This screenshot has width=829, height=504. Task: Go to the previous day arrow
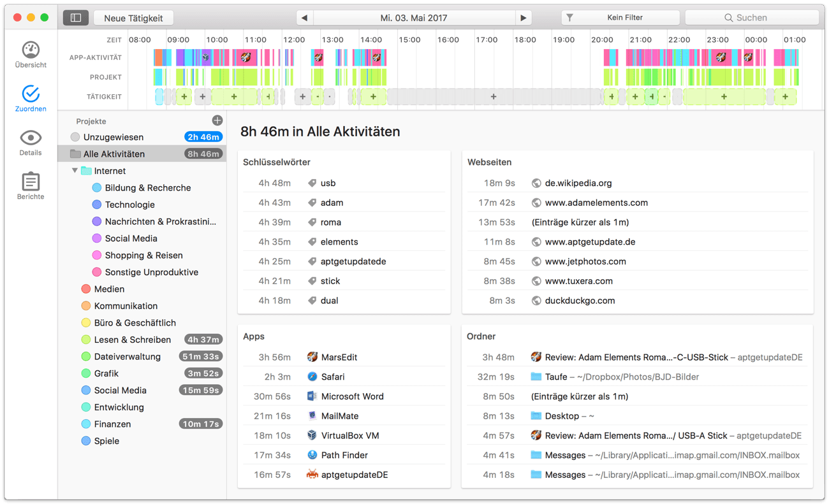(x=305, y=18)
